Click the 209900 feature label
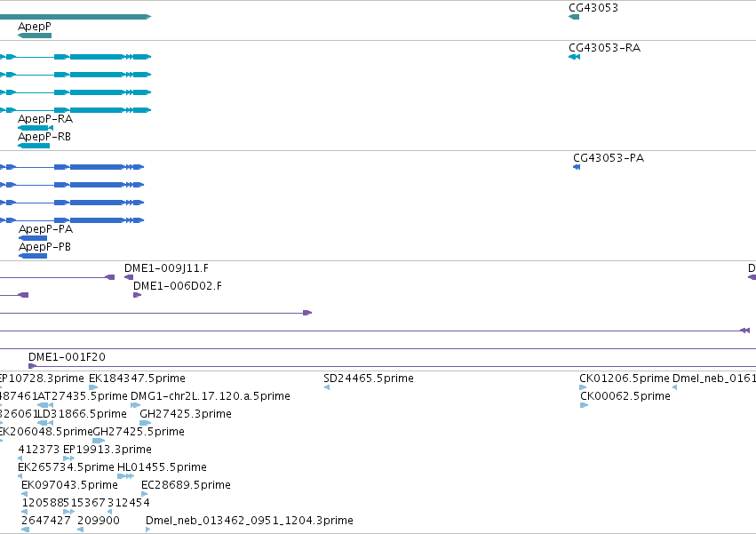Viewport: 756px width, 534px height. point(99,521)
